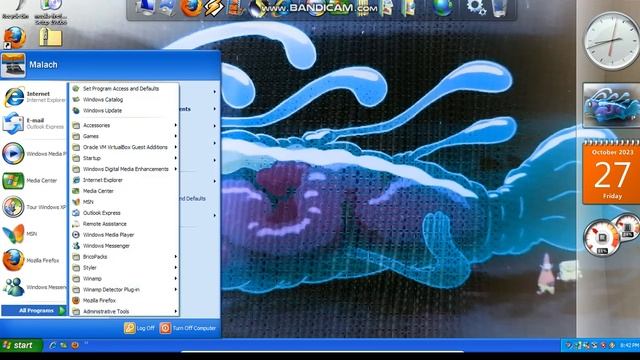The height and width of the screenshot is (360, 640).
Task: Open Outlook Express from All Programs list
Action: 124,213
